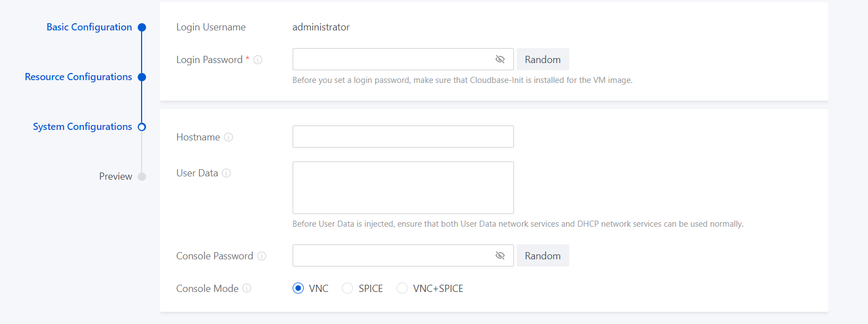Click the Console Mode info icon

pyautogui.click(x=247, y=288)
